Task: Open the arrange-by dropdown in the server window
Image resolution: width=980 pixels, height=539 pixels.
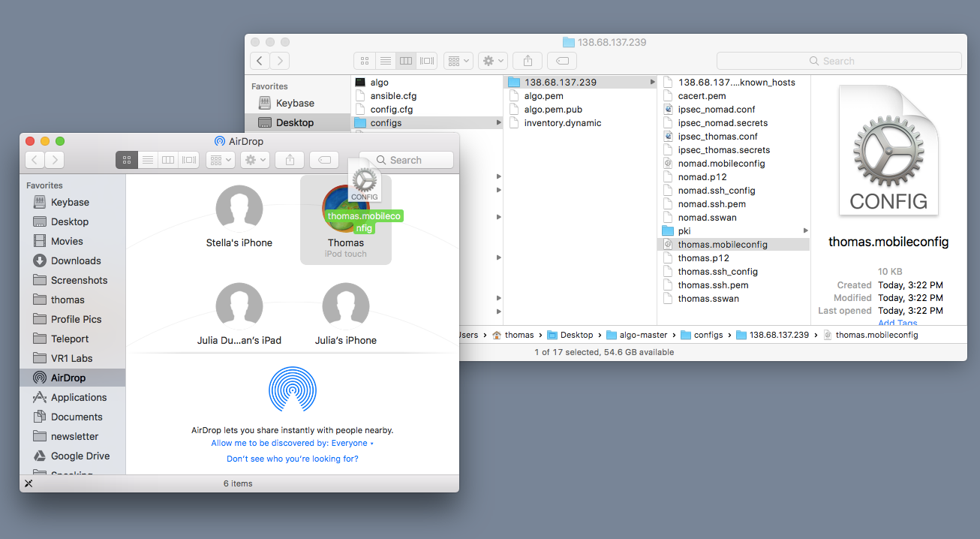Action: (x=458, y=61)
